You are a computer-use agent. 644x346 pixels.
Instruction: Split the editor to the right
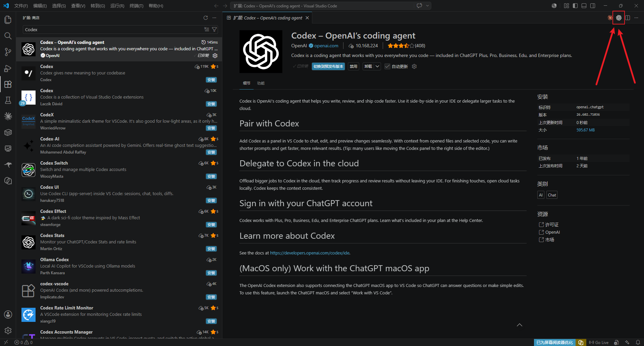click(x=628, y=18)
